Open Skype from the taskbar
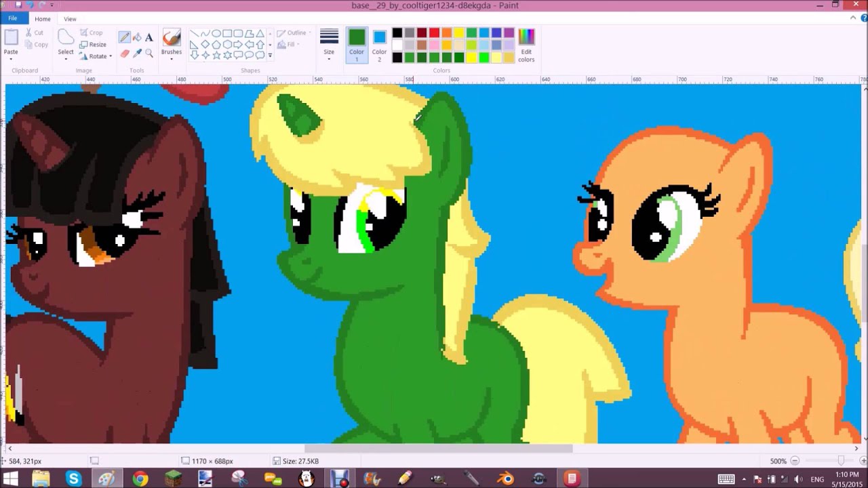Viewport: 868px width, 488px height. (x=73, y=479)
